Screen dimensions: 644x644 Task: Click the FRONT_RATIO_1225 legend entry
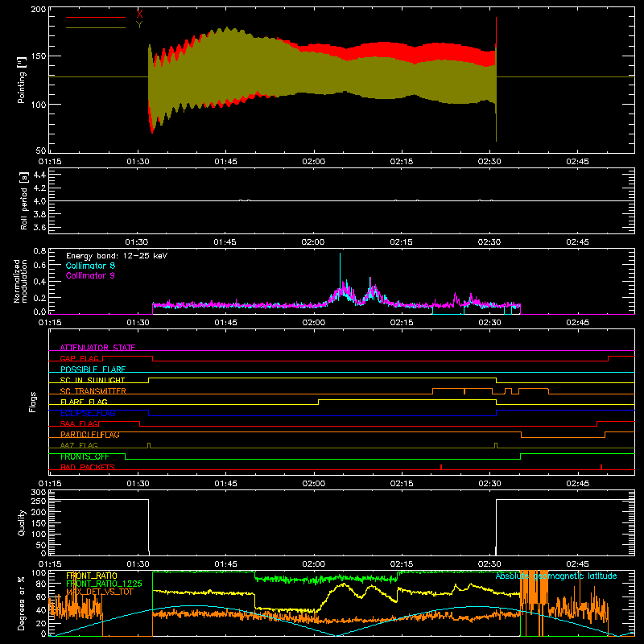click(104, 584)
